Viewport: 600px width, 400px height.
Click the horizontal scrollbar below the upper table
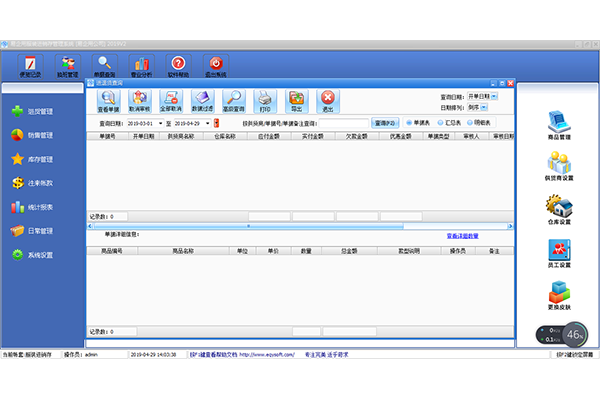coord(300,226)
